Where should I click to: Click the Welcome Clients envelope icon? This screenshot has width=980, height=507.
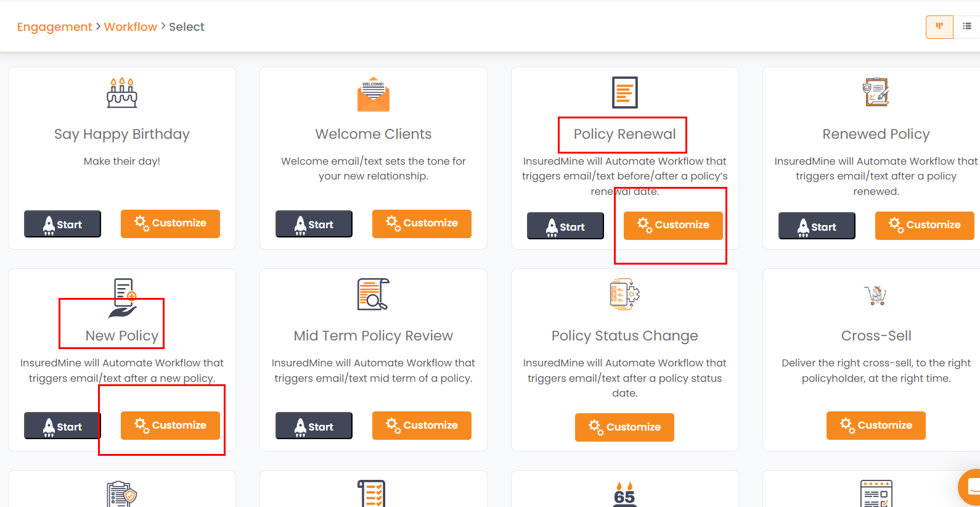(374, 94)
